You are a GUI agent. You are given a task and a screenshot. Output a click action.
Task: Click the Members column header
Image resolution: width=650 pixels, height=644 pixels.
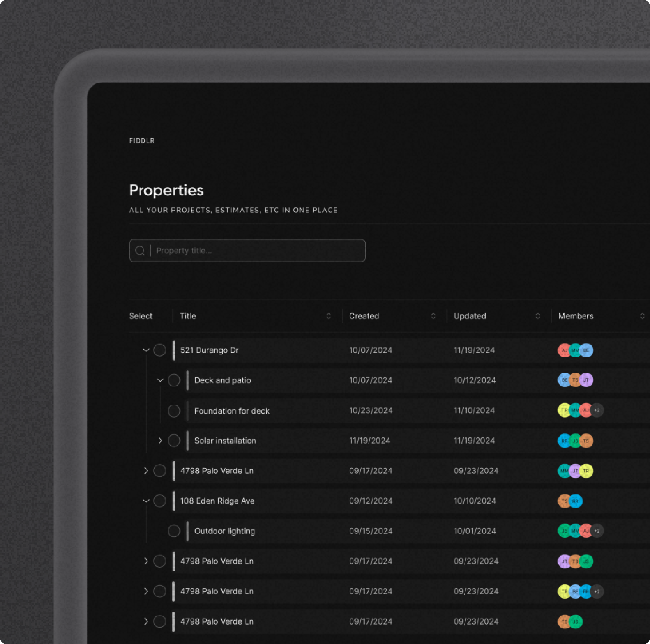[576, 316]
